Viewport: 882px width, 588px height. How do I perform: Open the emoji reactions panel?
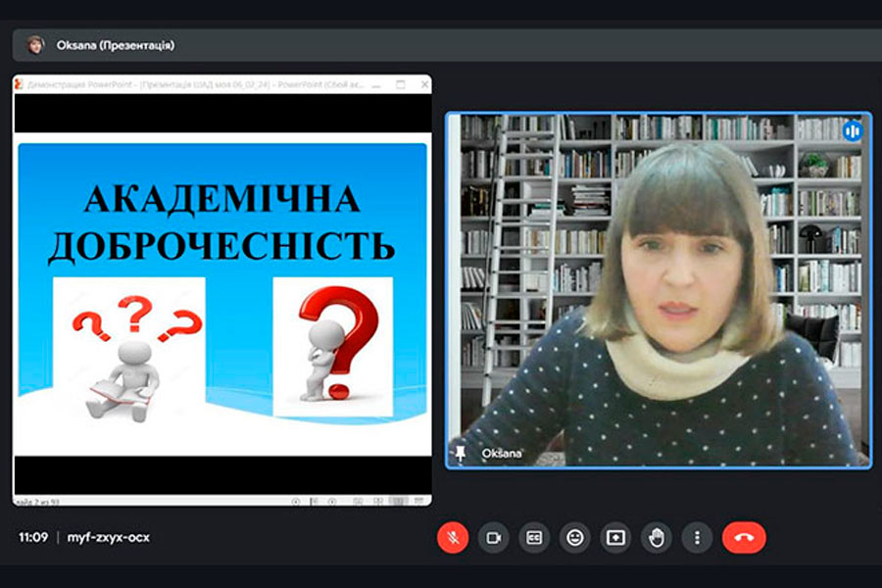click(575, 538)
